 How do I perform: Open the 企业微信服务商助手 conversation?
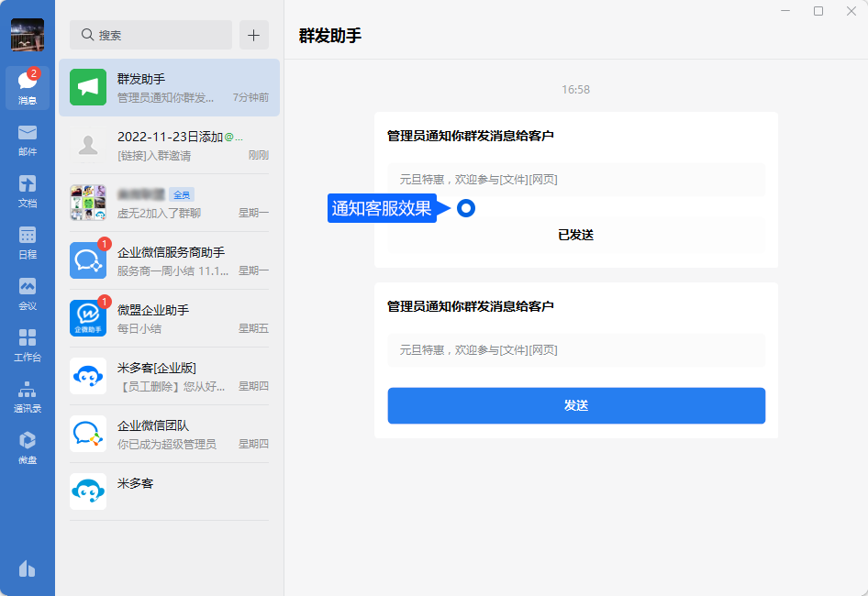169,260
